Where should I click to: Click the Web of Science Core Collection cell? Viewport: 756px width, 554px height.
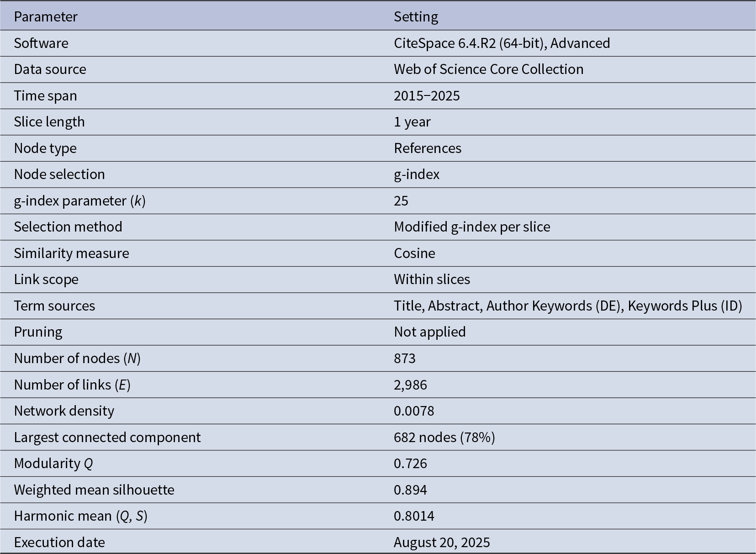[x=488, y=69]
